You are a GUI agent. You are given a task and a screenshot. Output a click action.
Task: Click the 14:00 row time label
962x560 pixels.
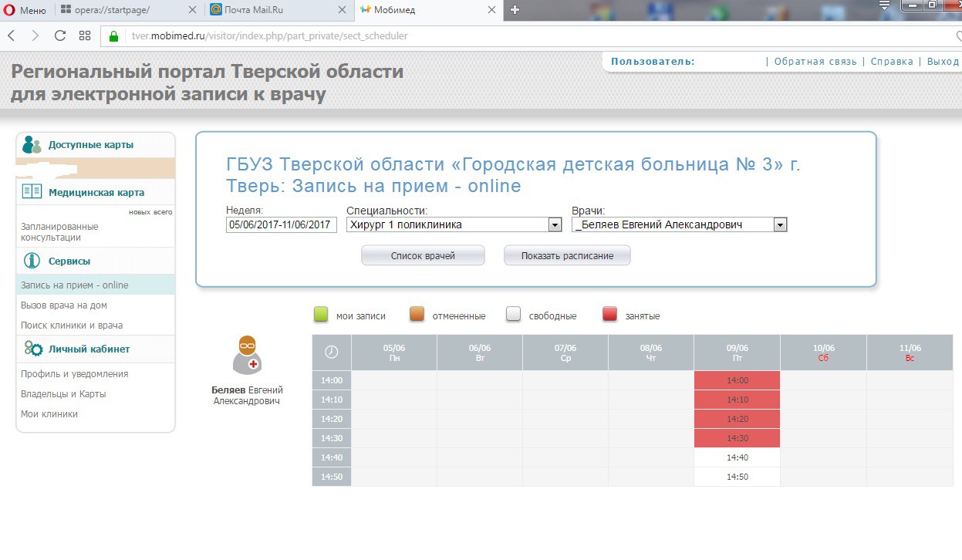tap(332, 380)
